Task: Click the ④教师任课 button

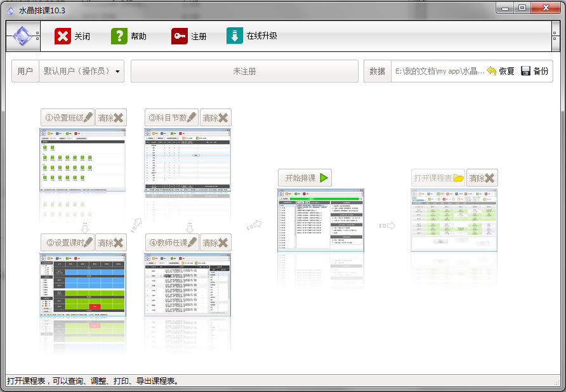Action: pos(172,242)
